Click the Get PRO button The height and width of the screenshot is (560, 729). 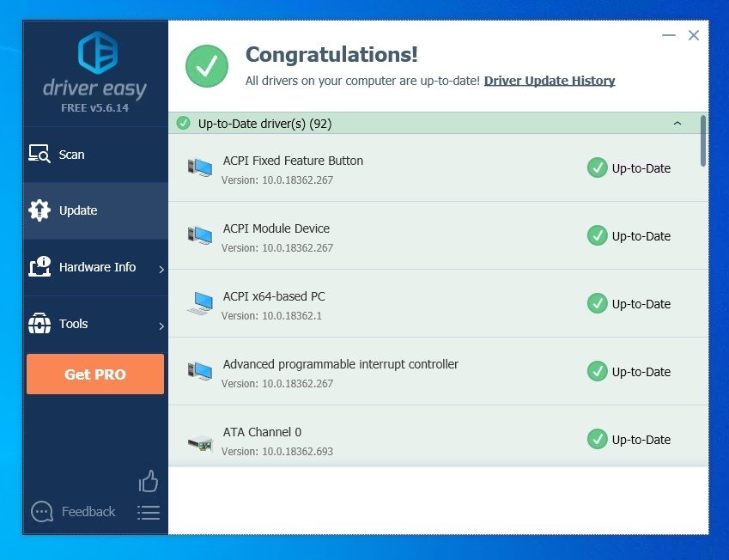coord(95,374)
